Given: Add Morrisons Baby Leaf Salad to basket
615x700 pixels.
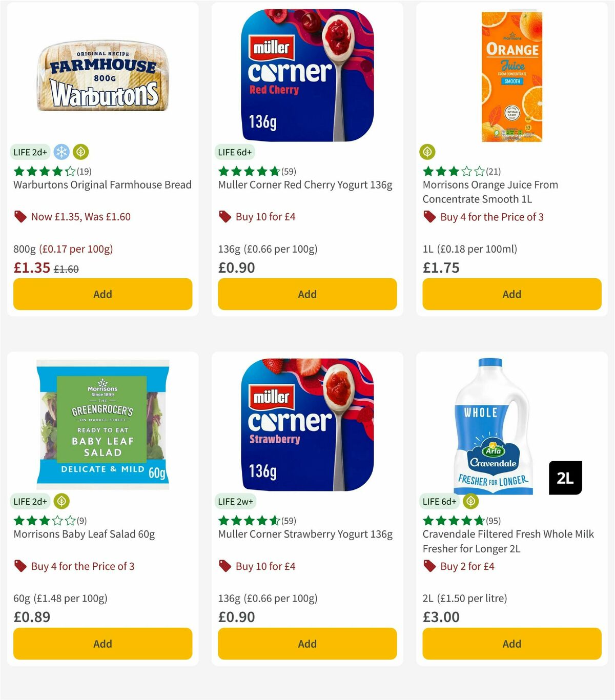Looking at the screenshot, I should click(x=102, y=644).
